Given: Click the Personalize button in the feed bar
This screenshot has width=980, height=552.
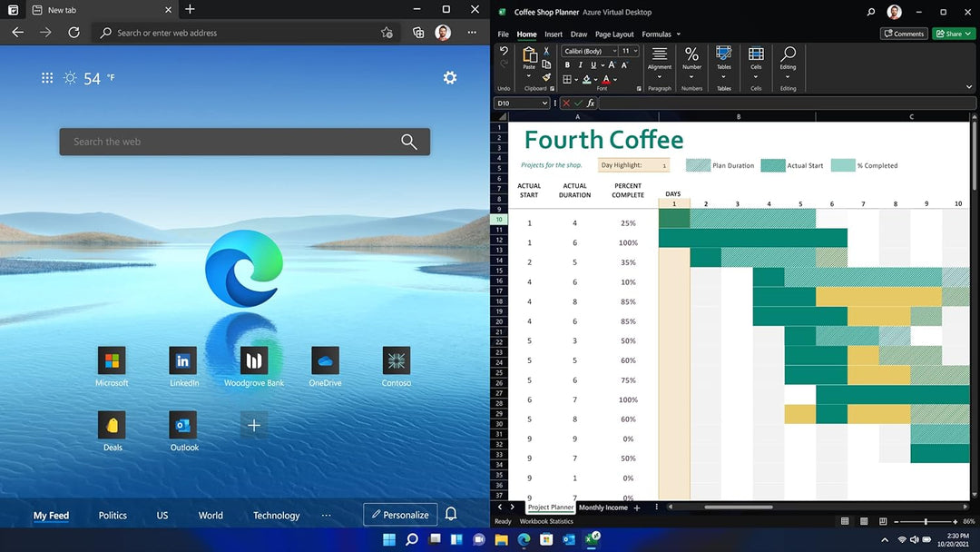Looking at the screenshot, I should click(400, 515).
